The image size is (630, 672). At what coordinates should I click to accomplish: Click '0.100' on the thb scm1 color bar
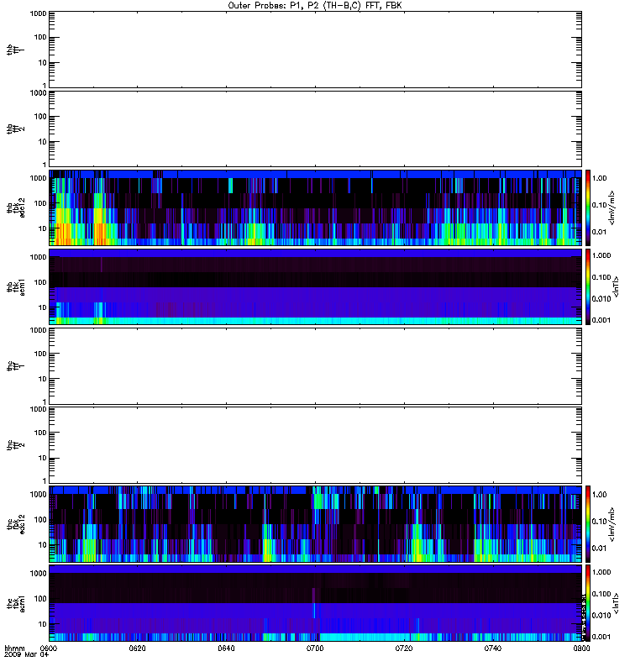coord(601,277)
